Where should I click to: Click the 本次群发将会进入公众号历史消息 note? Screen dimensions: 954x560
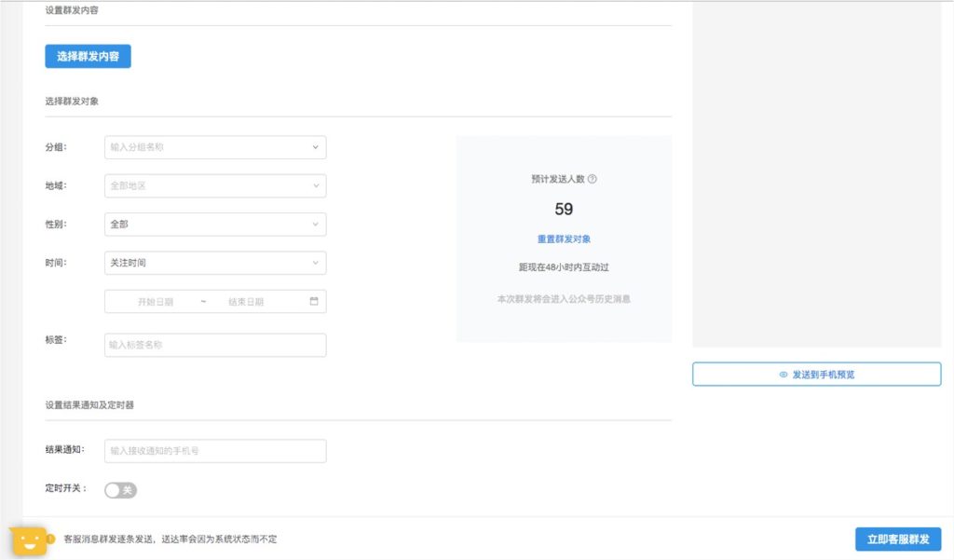(x=564, y=299)
